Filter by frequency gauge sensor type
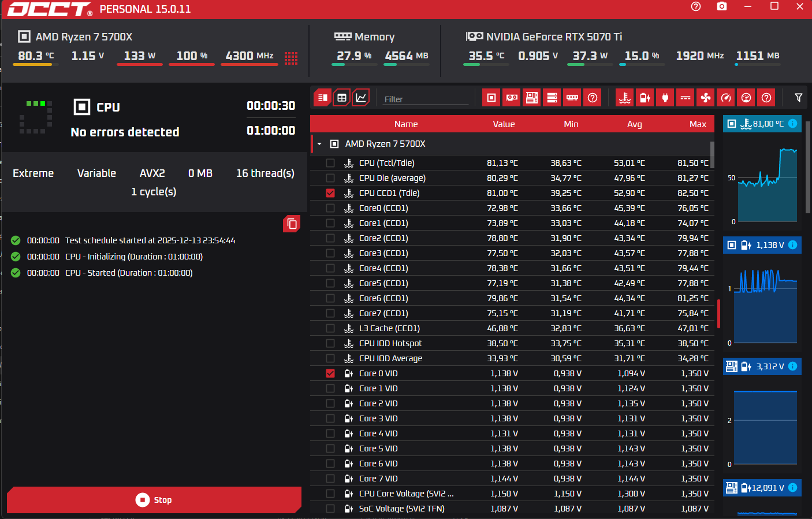The height and width of the screenshot is (519, 812). click(x=726, y=98)
